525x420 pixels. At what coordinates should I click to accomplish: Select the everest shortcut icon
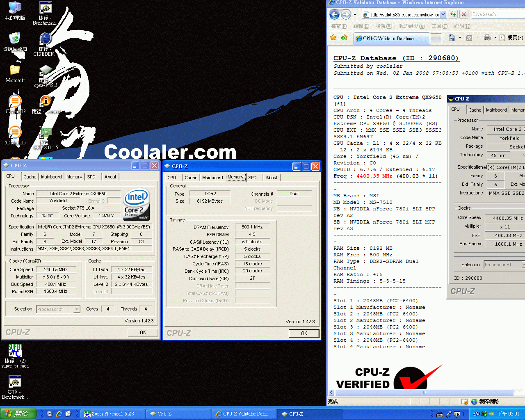tap(46, 104)
